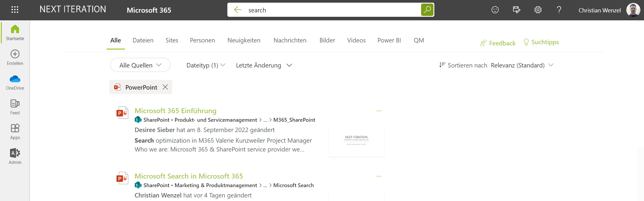644x201 pixels.
Task: Click author Christian Wenzel under second result
Action: point(158,195)
